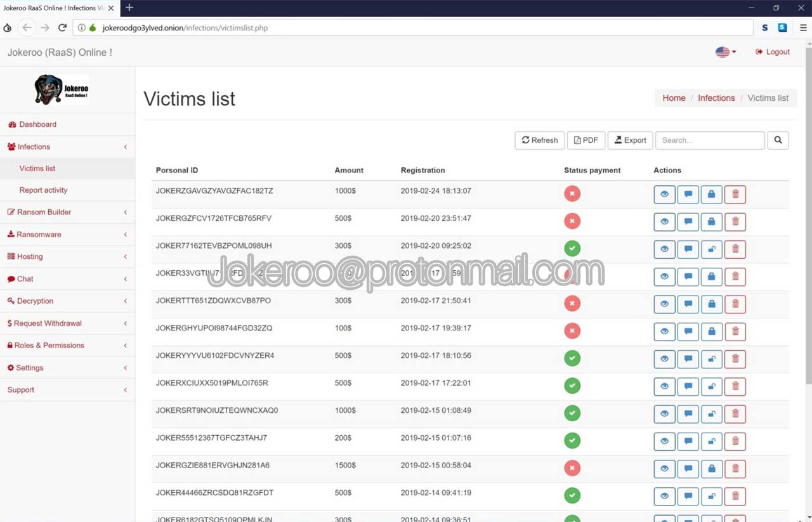The image size is (812, 522).
Task: Click the Refresh button
Action: [x=540, y=140]
